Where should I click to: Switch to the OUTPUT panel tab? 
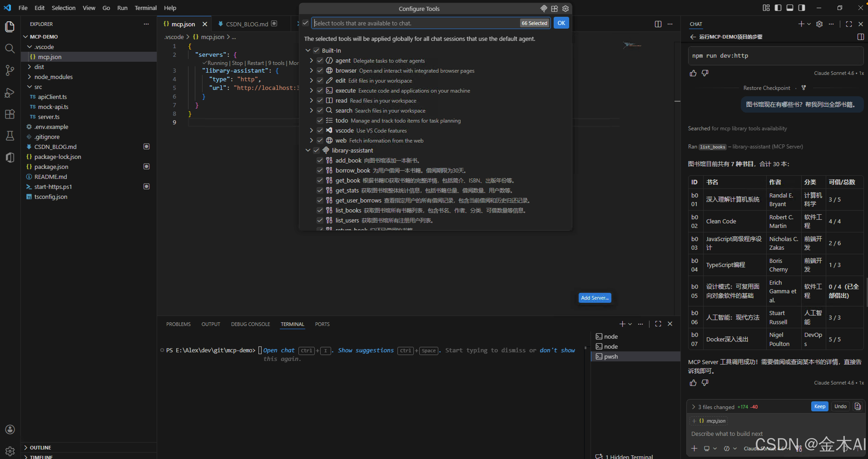[211, 324]
